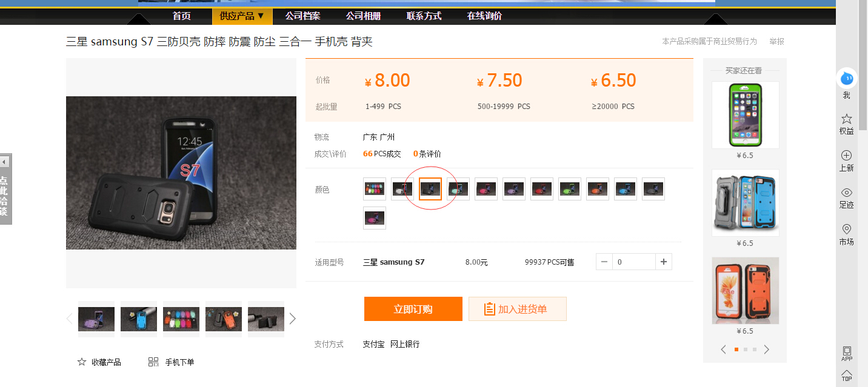Open the 联系方式 navigation tab
Image resolution: width=868 pixels, height=387 pixels.
pos(424,16)
